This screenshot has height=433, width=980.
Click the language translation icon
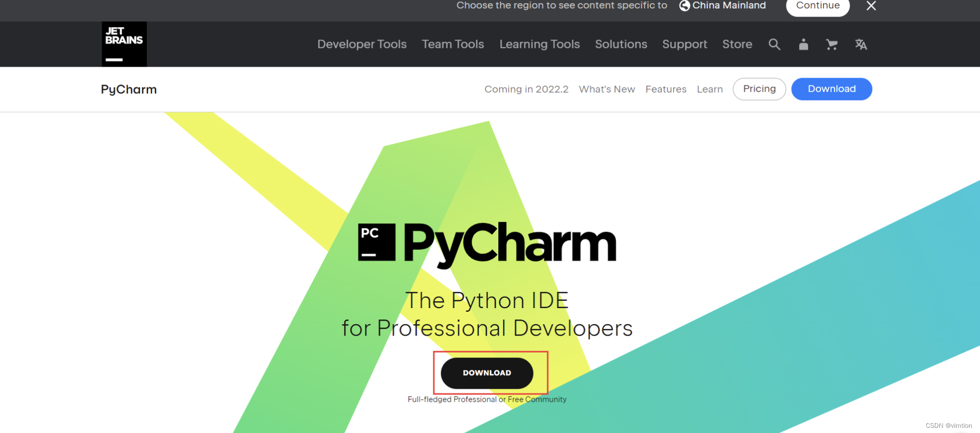point(861,44)
